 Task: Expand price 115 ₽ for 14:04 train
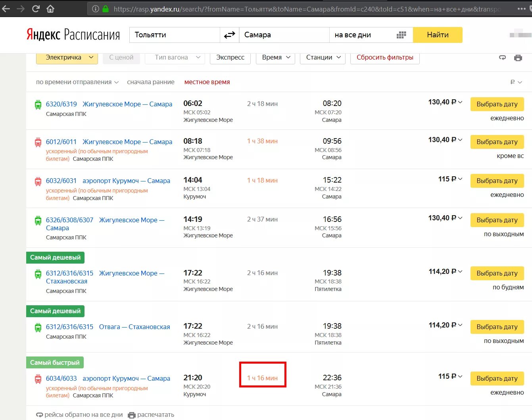[x=450, y=179]
